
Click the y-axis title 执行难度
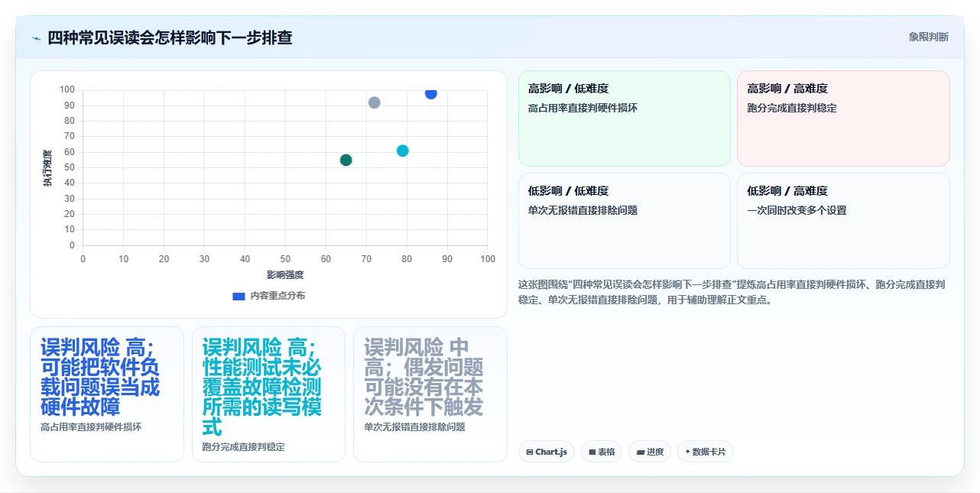(x=47, y=168)
